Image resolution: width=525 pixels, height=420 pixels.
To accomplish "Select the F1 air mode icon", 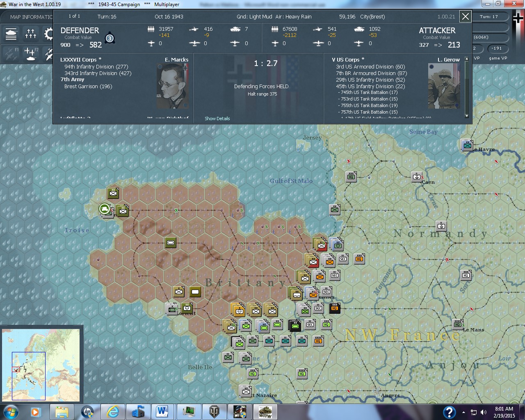I will pyautogui.click(x=11, y=54).
